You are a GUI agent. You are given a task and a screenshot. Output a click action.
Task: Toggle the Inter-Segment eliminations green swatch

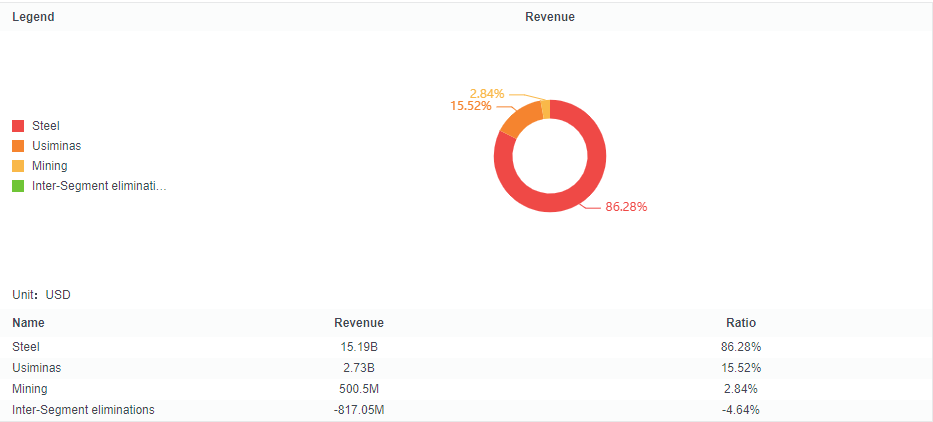[x=18, y=186]
